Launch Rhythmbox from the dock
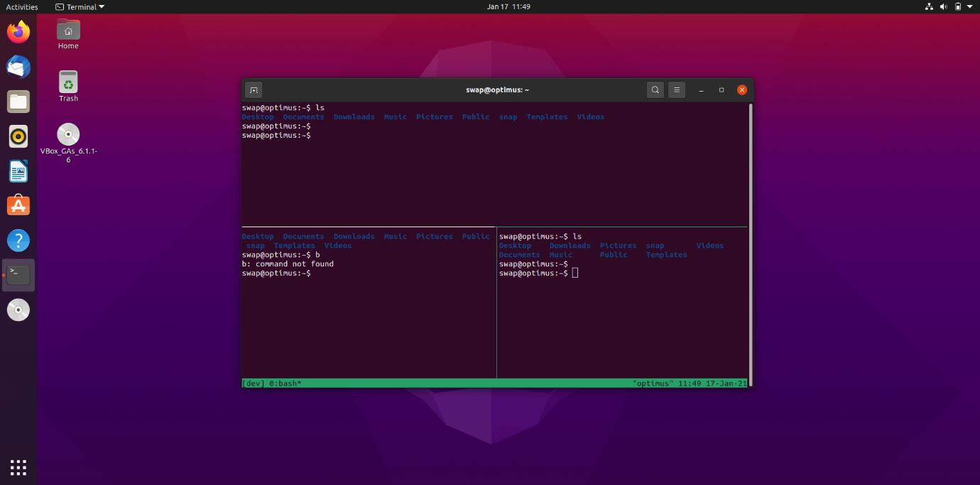Screen dimensions: 980x485 [x=18, y=136]
